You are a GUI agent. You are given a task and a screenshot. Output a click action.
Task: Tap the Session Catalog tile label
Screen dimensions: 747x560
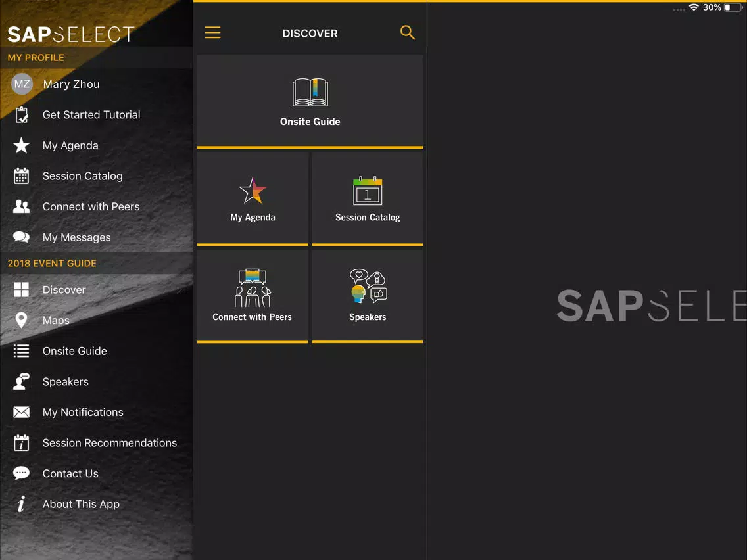point(368,217)
